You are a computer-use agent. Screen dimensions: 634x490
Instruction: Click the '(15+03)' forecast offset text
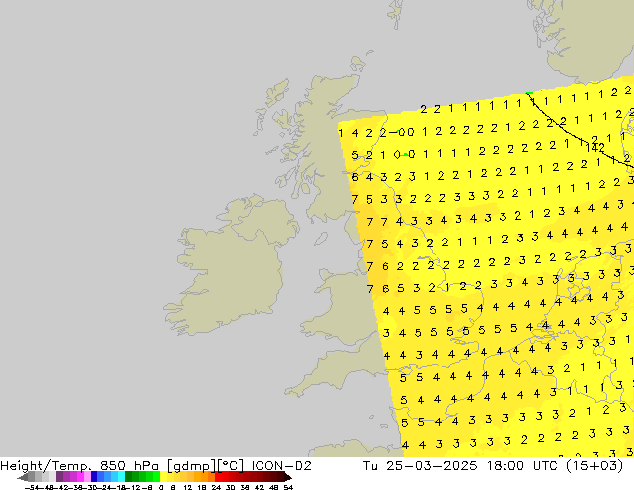[594, 466]
